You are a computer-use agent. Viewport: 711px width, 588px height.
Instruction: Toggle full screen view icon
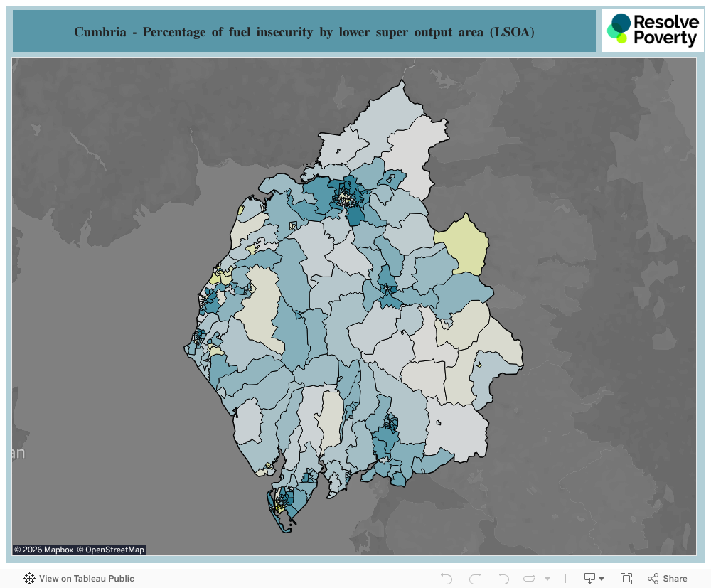coord(626,579)
